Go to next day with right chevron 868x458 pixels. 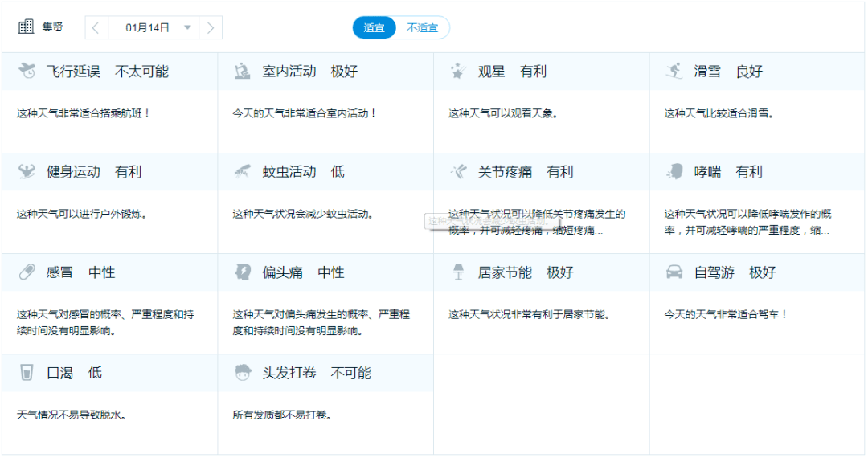[x=211, y=27]
